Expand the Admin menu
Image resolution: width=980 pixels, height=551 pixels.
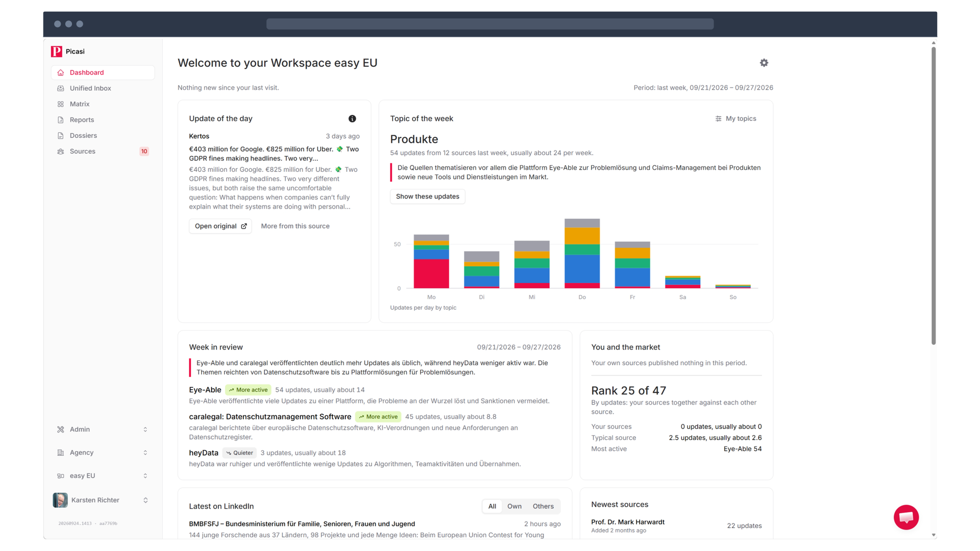(x=103, y=430)
